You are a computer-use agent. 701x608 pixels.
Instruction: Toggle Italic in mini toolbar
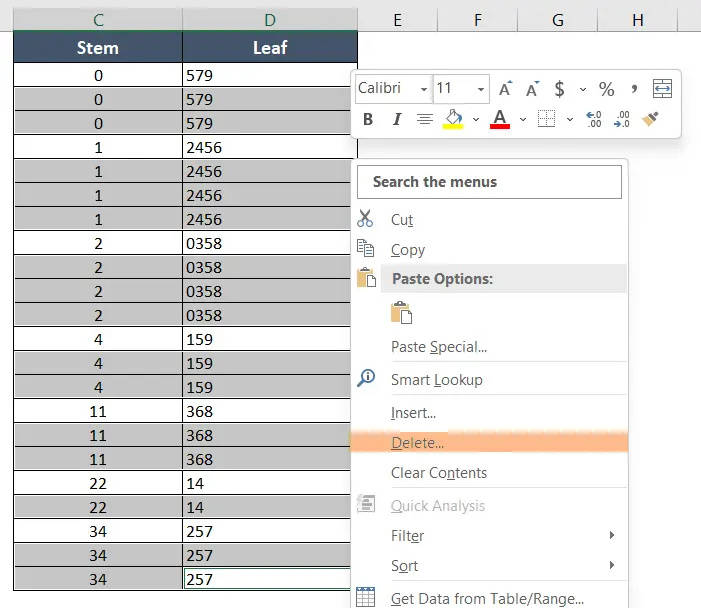pyautogui.click(x=397, y=119)
